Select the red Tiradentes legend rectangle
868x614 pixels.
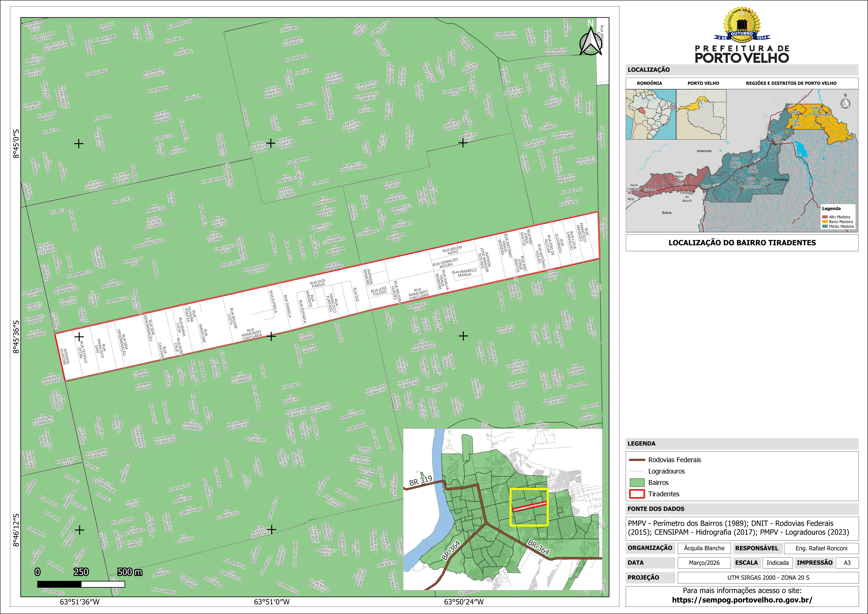coord(637,494)
